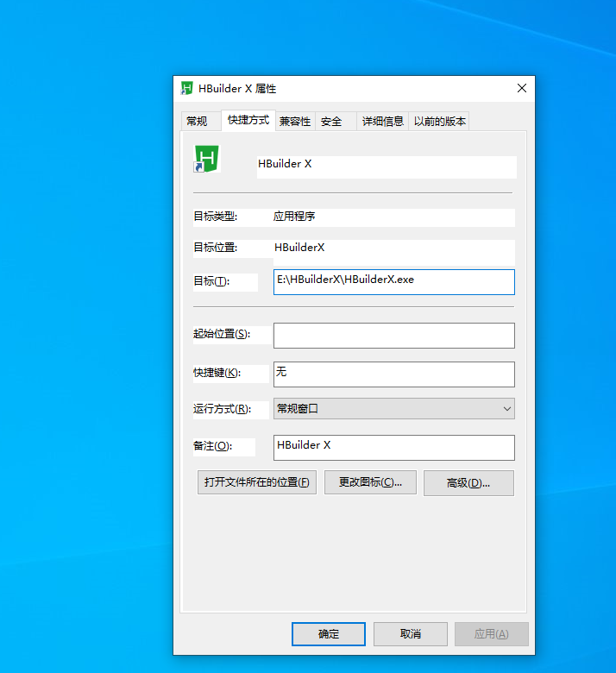Viewport: 616px width, 673px height.
Task: Click the 快捷键 field showing 无
Action: [393, 374]
